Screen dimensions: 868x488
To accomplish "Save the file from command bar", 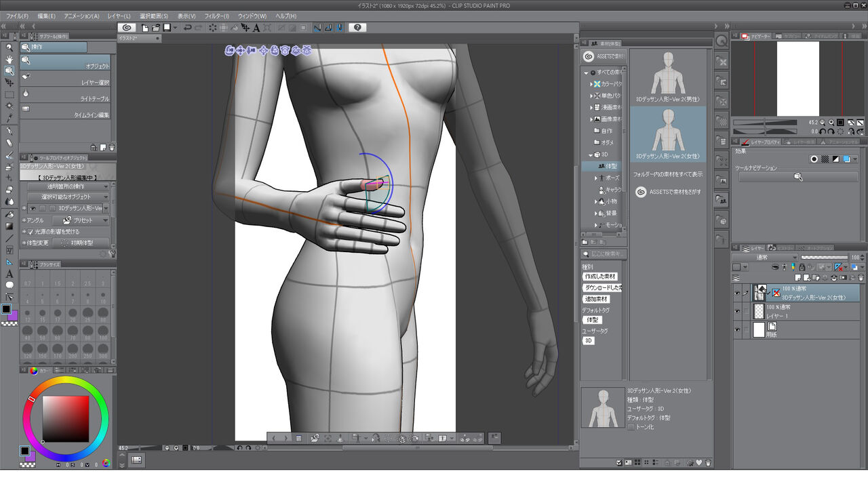I will pos(166,28).
